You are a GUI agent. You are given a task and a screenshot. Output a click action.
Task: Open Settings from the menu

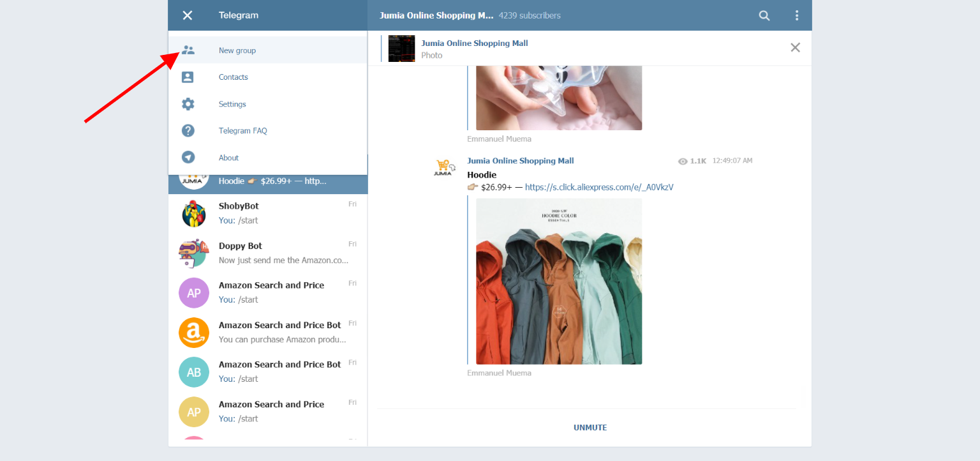tap(268, 104)
